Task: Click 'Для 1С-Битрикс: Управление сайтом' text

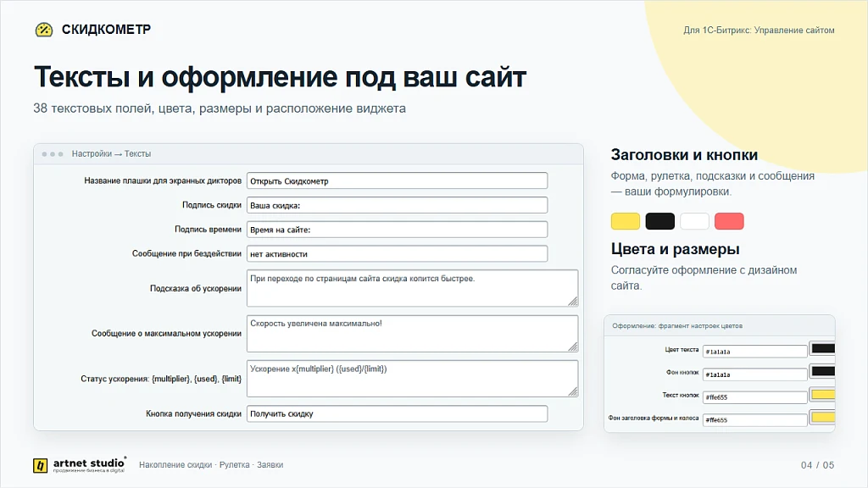Action: pos(759,30)
